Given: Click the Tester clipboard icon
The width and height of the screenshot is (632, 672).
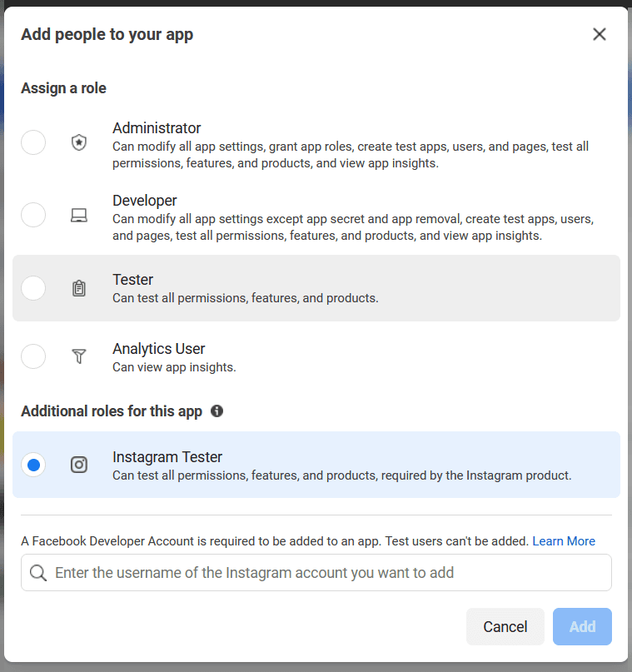Looking at the screenshot, I should click(78, 288).
